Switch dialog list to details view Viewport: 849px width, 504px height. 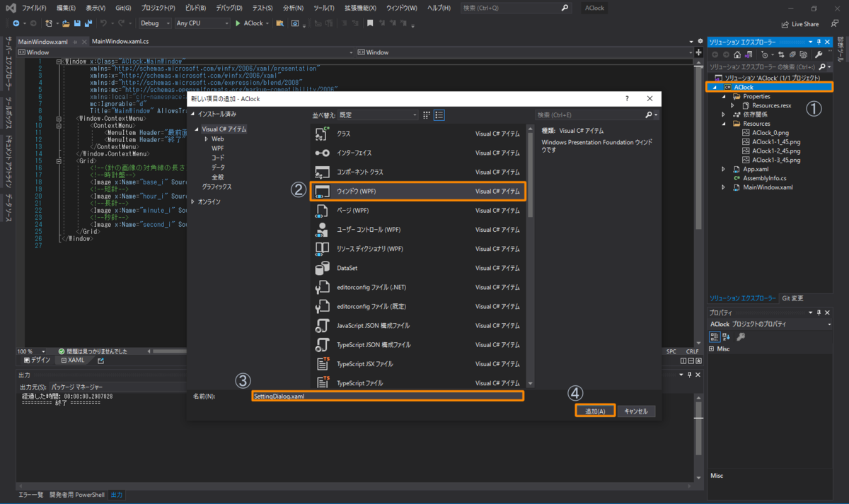pos(439,115)
